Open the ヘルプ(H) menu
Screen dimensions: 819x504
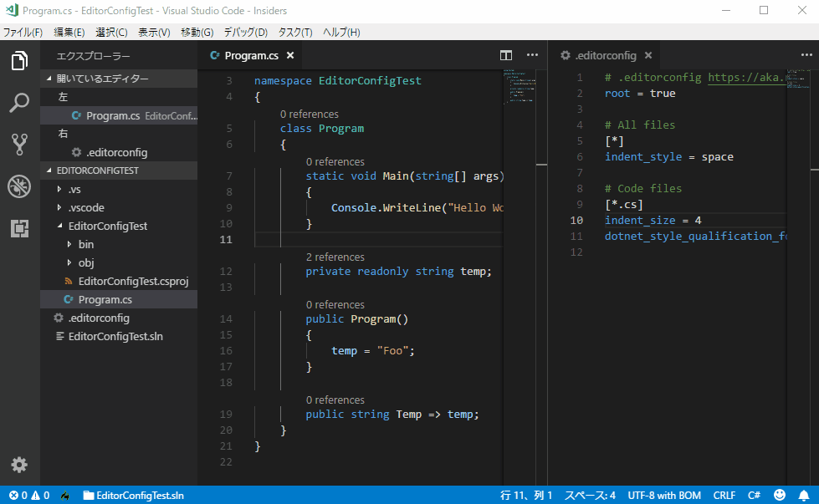(x=341, y=33)
